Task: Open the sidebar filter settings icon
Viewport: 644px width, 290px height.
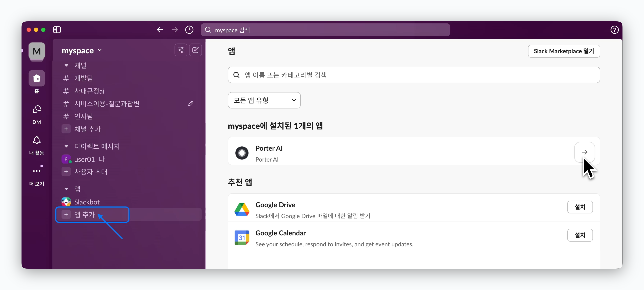Action: click(x=181, y=50)
